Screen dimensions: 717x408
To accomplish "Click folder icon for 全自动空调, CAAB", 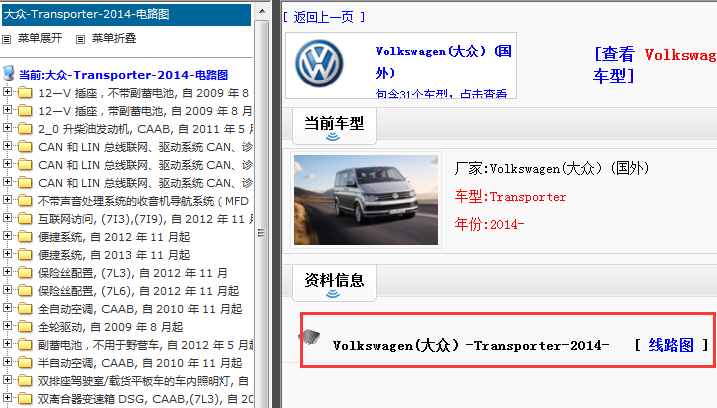I will click(x=25, y=309).
